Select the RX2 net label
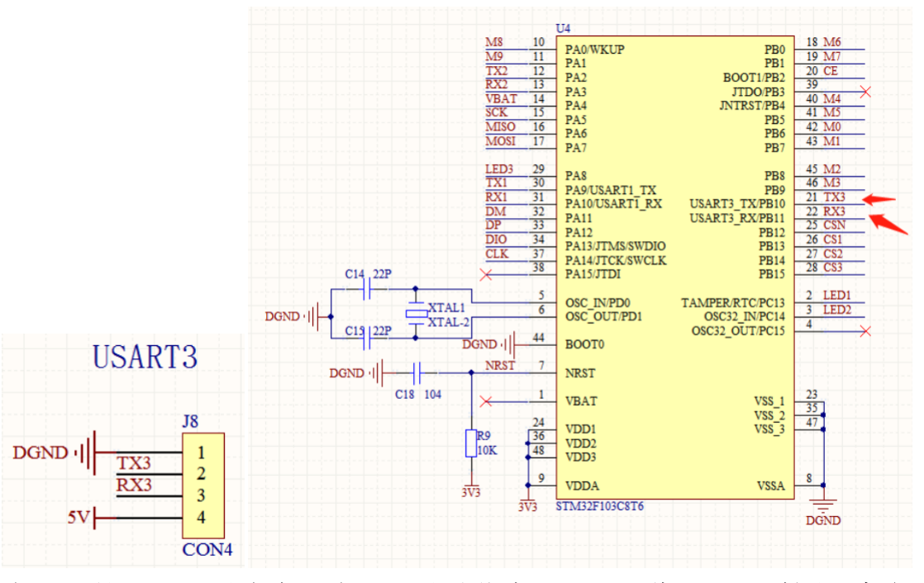 [496, 85]
